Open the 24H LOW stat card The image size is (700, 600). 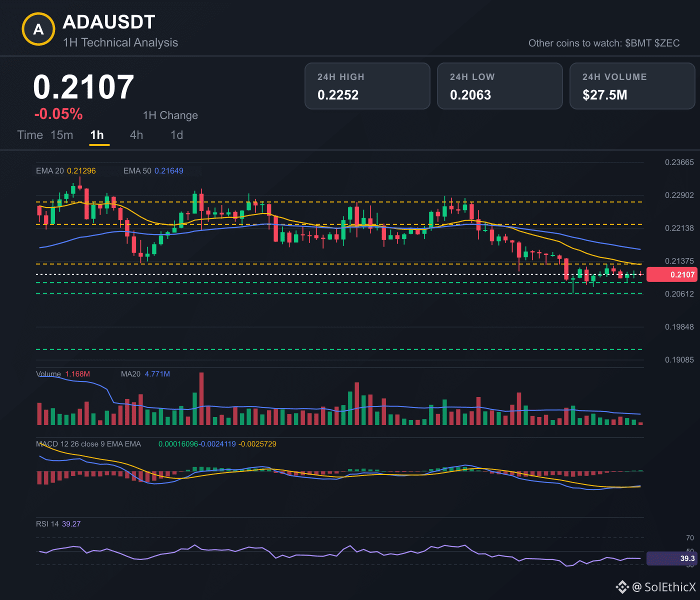click(x=500, y=86)
